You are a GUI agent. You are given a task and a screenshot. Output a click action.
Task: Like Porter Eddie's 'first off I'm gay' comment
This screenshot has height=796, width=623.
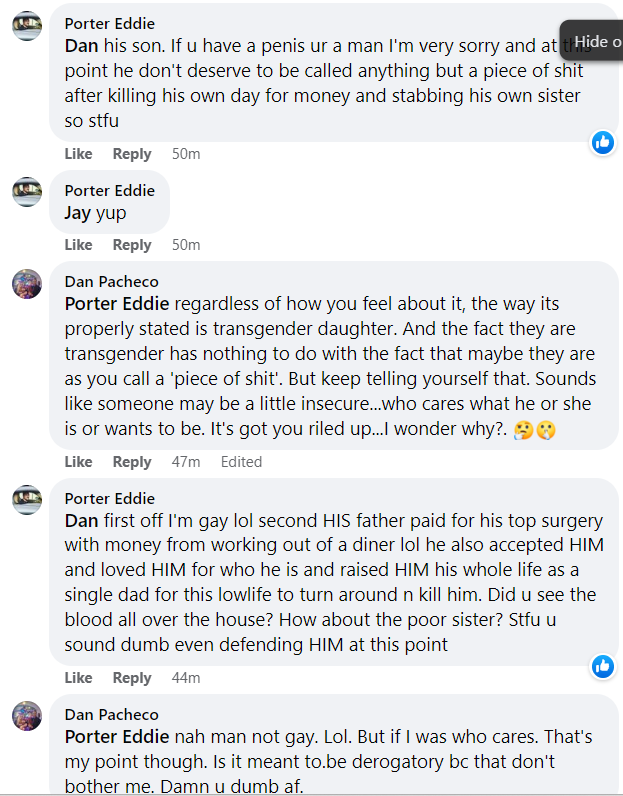click(x=78, y=678)
